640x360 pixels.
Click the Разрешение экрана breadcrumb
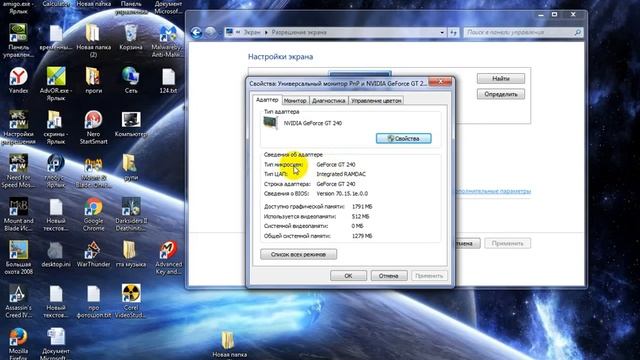pos(299,32)
